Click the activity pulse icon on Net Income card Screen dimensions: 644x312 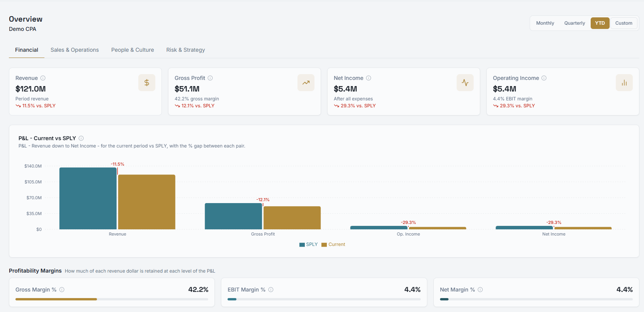pos(465,83)
